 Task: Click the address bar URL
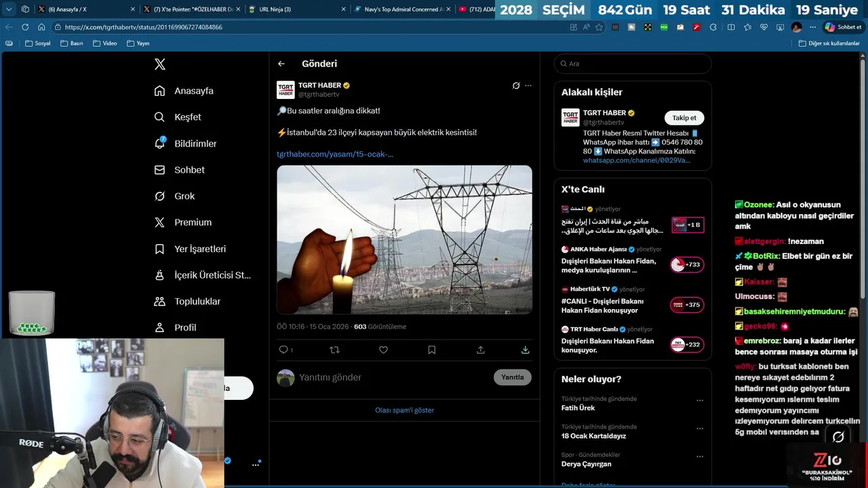coord(144,27)
